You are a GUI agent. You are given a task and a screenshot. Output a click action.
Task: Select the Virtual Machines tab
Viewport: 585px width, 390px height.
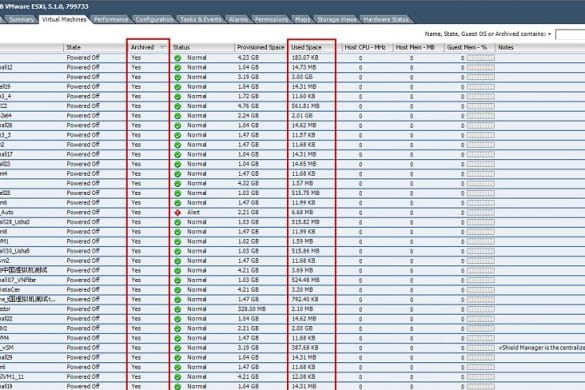[x=64, y=19]
